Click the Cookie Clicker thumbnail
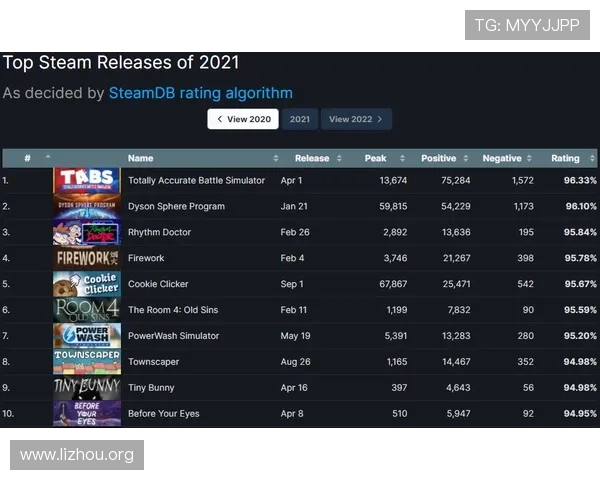Screen dimensions: 600x480 point(87,284)
